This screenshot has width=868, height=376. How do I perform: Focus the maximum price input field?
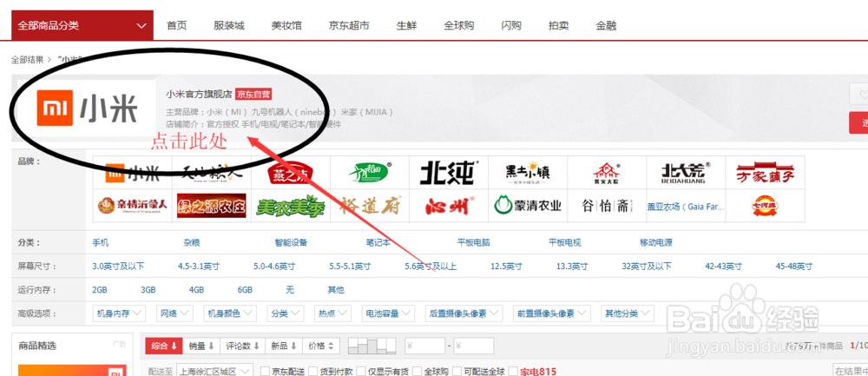coord(473,346)
